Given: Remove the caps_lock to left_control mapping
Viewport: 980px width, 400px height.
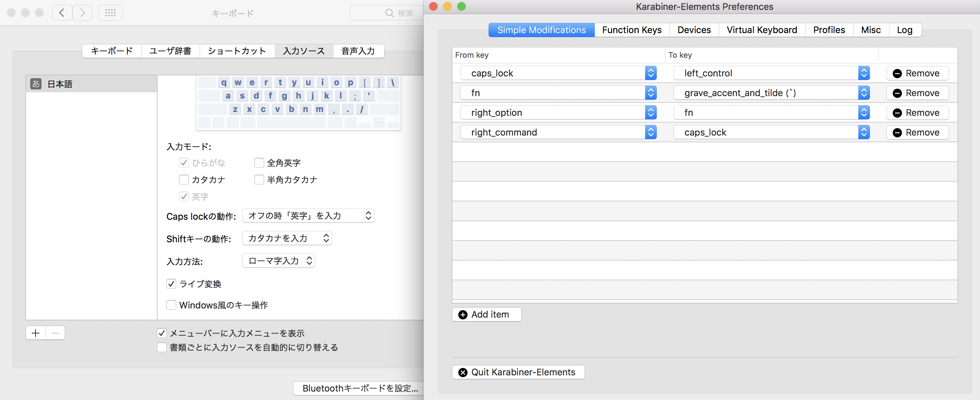Looking at the screenshot, I should (x=917, y=73).
